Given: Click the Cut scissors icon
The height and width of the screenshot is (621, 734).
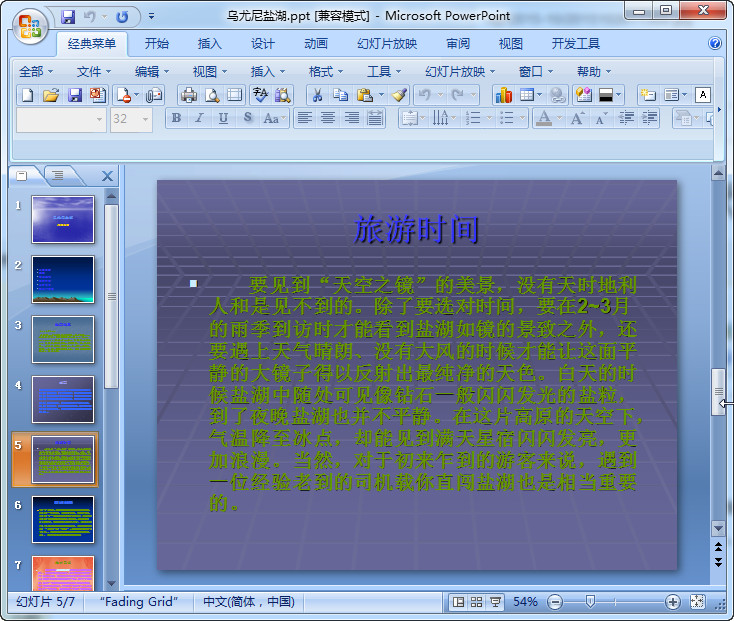Looking at the screenshot, I should coord(317,95).
